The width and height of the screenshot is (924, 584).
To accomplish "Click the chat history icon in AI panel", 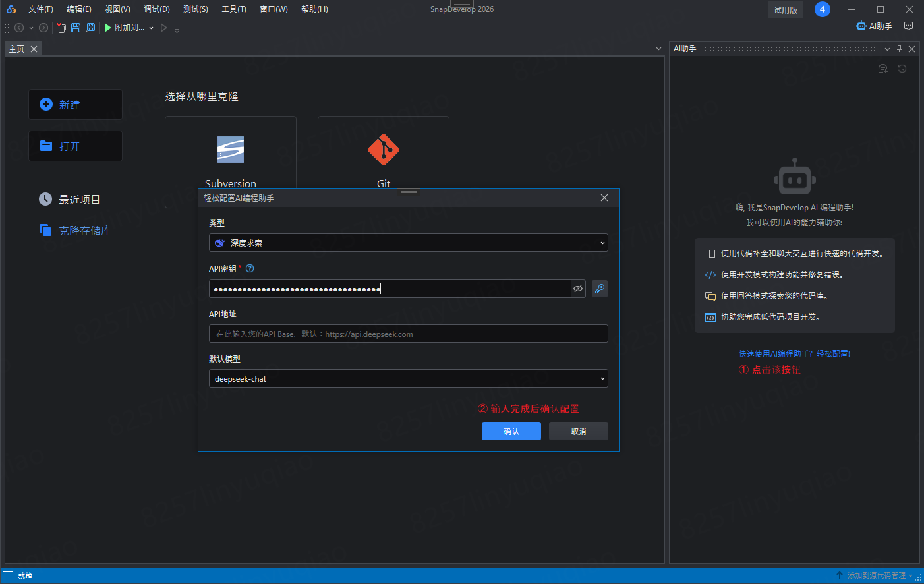I will pos(902,69).
